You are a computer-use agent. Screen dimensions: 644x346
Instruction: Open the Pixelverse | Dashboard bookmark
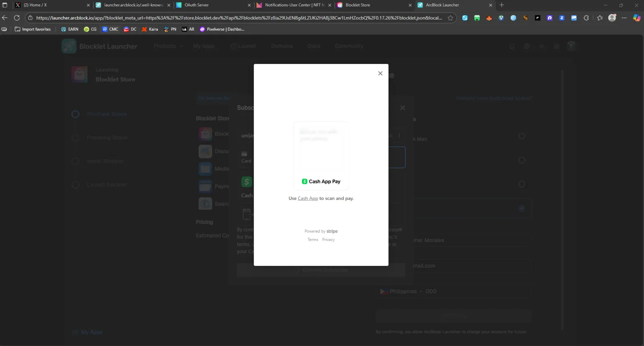(x=222, y=29)
